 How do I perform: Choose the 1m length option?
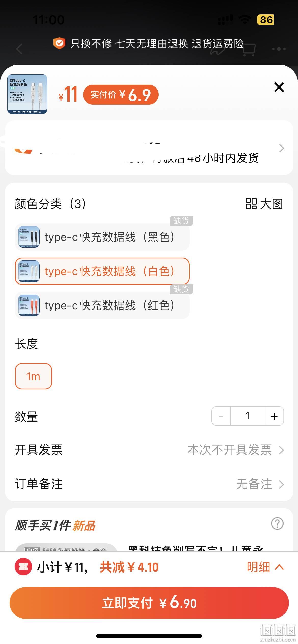pos(33,376)
